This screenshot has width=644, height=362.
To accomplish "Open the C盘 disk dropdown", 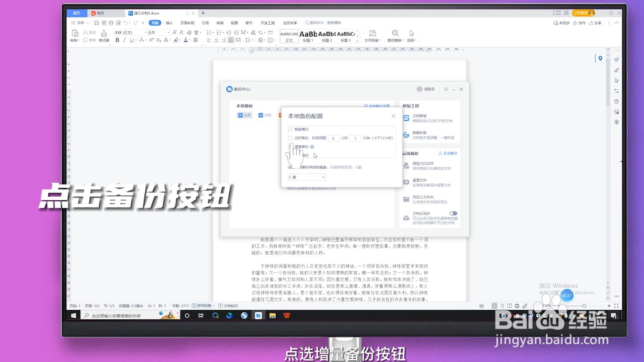I will click(307, 177).
